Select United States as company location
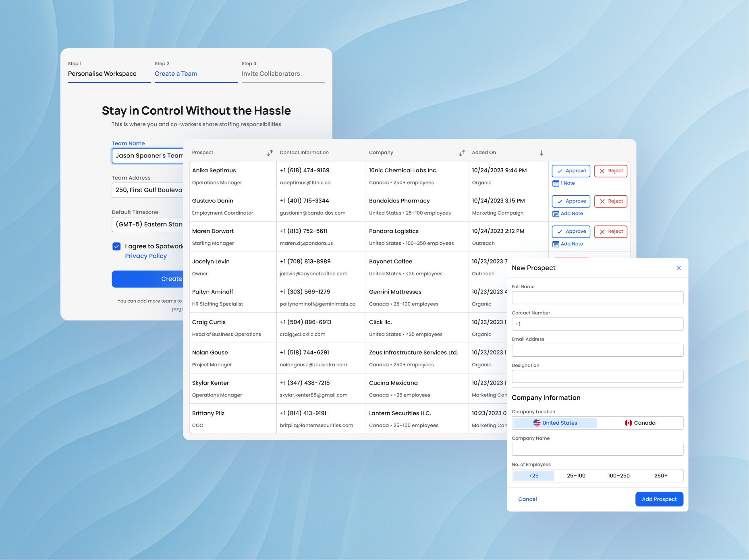Viewport: 749px width, 560px height. 555,423
